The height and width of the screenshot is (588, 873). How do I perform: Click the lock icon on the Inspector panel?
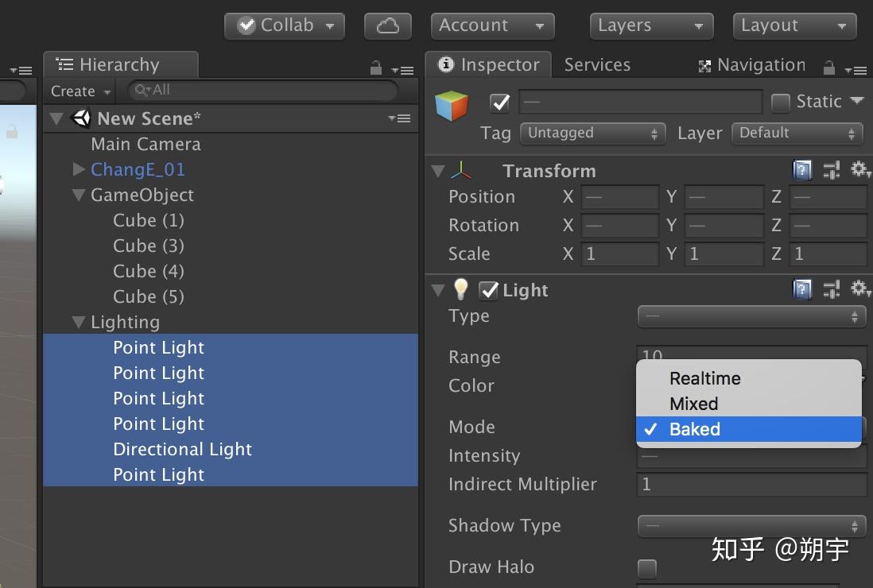tap(828, 67)
